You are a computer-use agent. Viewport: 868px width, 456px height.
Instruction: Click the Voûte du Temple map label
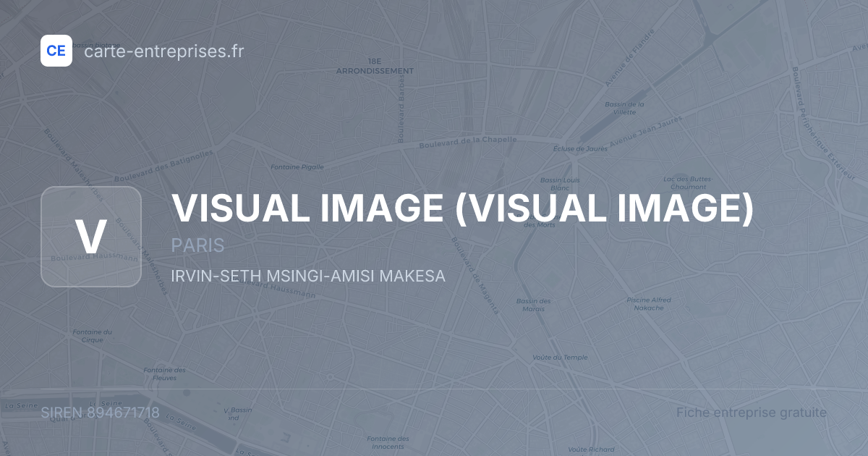click(x=560, y=358)
